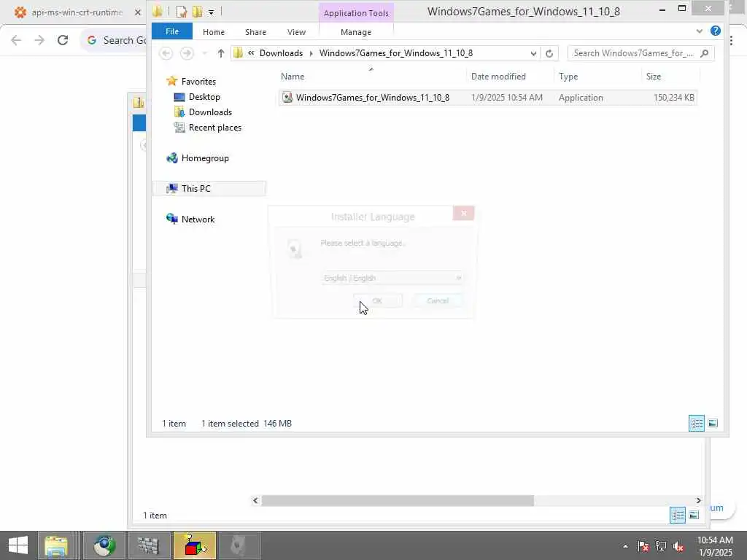The height and width of the screenshot is (560, 747).
Task: Click the Chrome back arrow
Action: pos(16,40)
